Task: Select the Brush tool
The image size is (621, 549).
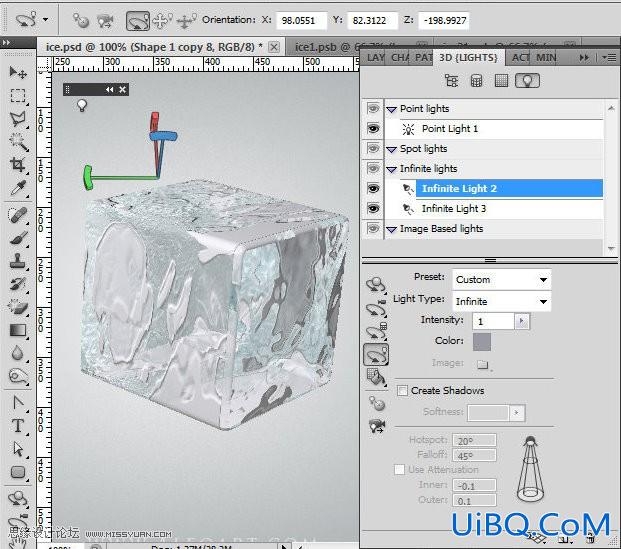Action: point(18,238)
